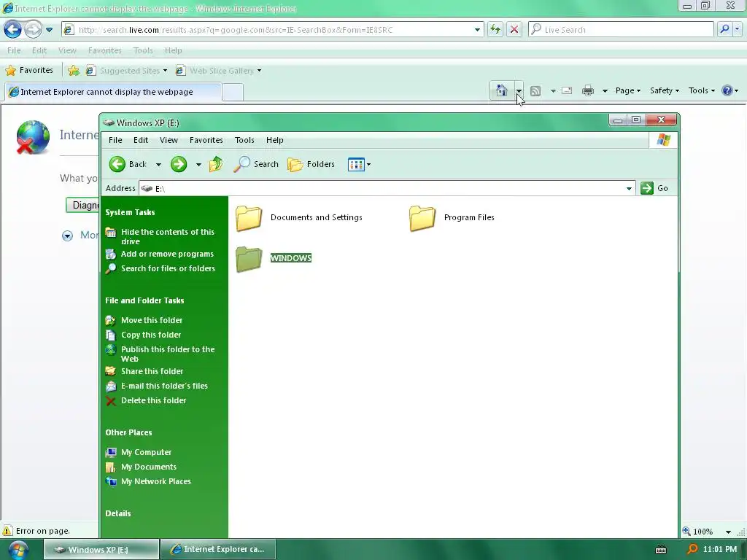Open the Tools dropdown in IE command bar
The height and width of the screenshot is (560, 747).
[702, 90]
